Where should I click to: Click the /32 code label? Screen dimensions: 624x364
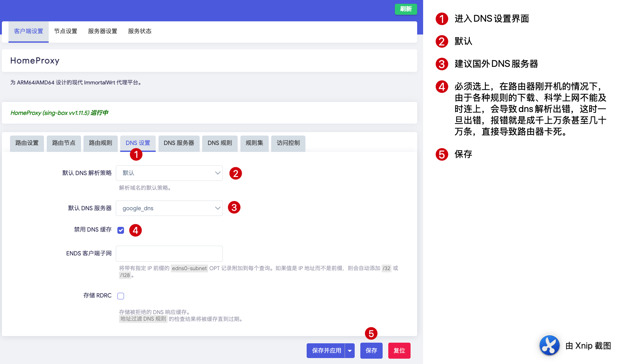click(386, 268)
